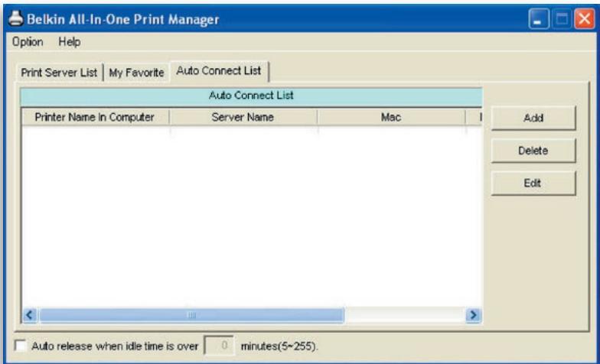Open the Option menu

click(x=28, y=41)
